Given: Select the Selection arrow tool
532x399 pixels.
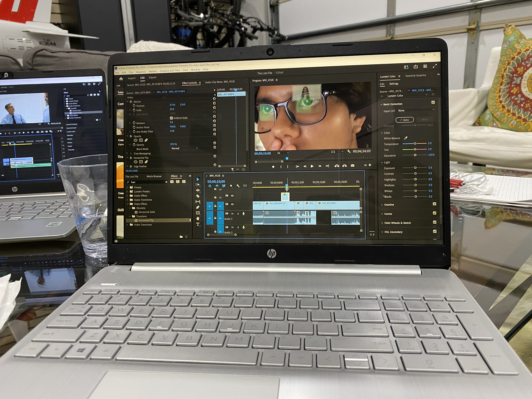Looking at the screenshot, I should (198, 179).
